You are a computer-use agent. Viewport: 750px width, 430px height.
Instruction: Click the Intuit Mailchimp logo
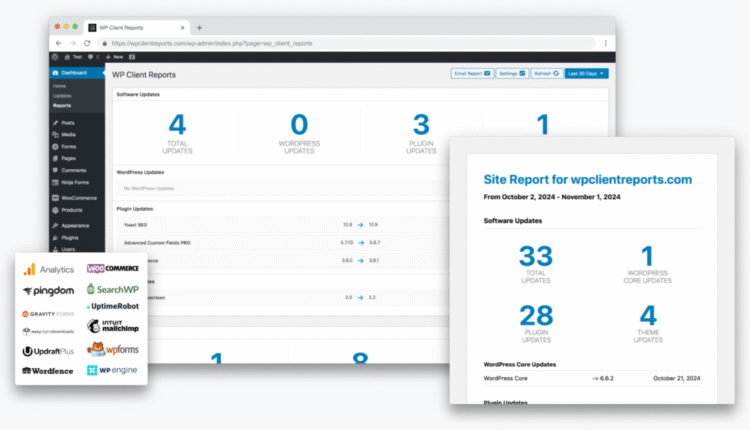click(x=113, y=326)
